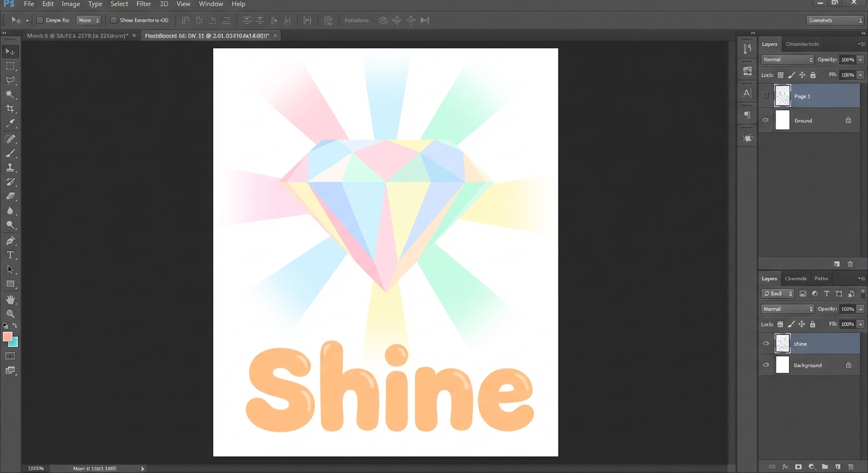Open the Normal blend mode dropdown in the upper panel

coord(787,60)
